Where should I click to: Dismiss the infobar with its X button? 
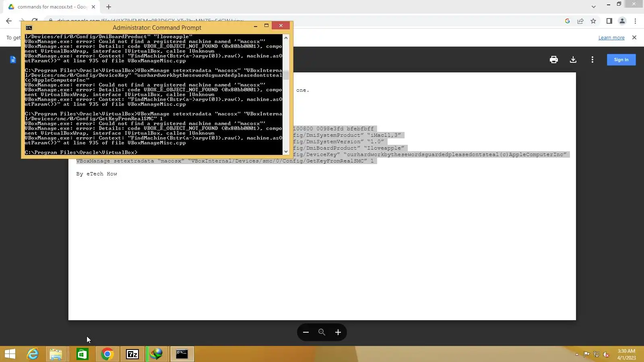(x=634, y=37)
